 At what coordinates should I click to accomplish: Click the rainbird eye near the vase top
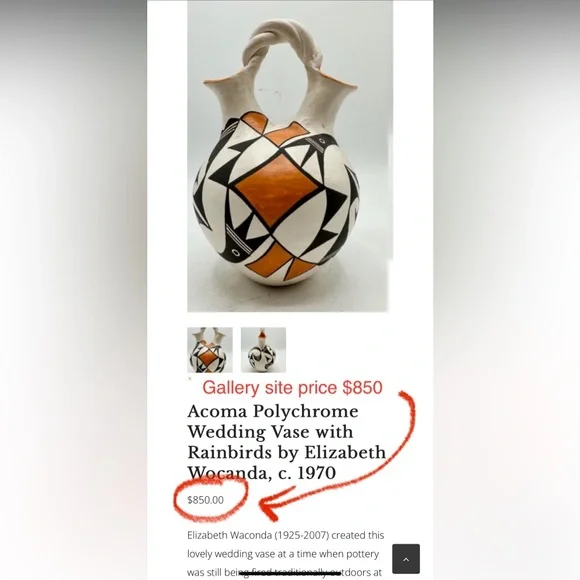click(322, 141)
